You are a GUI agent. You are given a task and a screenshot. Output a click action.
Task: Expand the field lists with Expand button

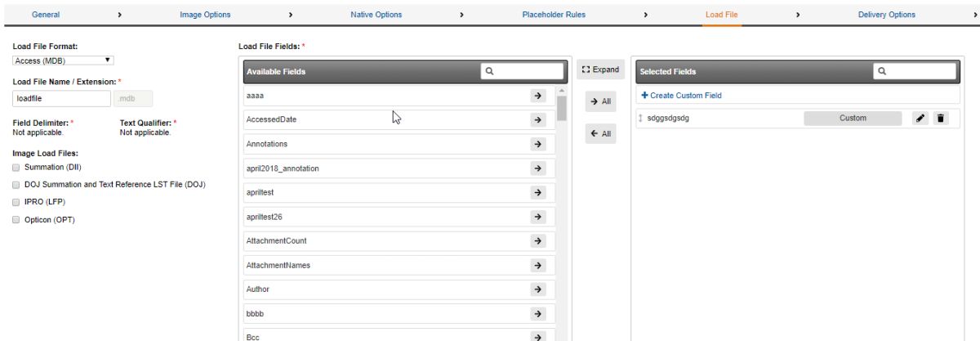click(601, 70)
